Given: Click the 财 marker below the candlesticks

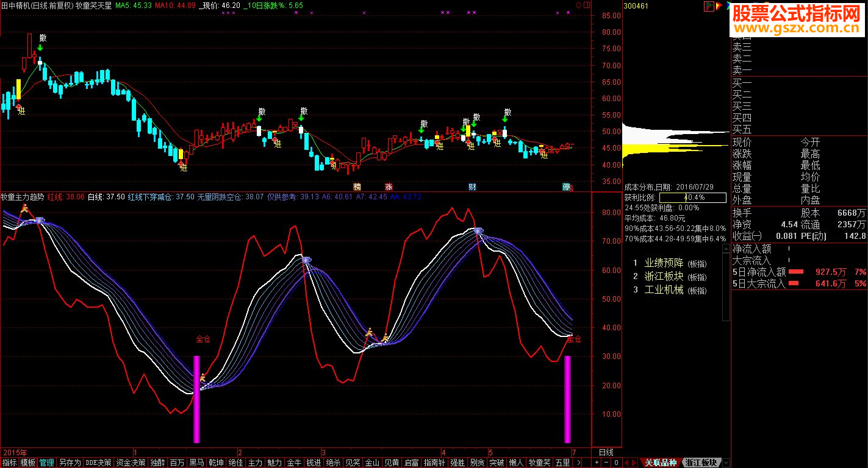Looking at the screenshot, I should point(472,186).
